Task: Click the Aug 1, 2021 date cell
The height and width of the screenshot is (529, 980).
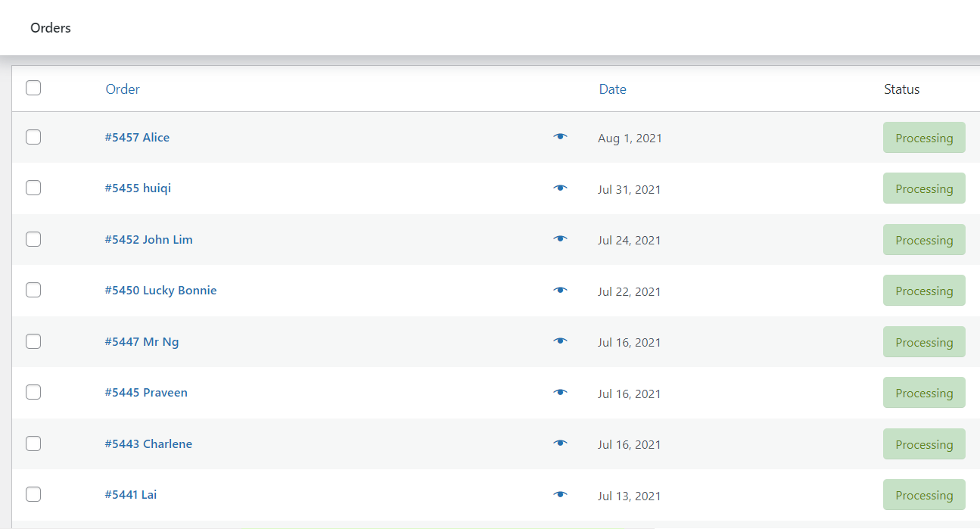Action: 630,138
